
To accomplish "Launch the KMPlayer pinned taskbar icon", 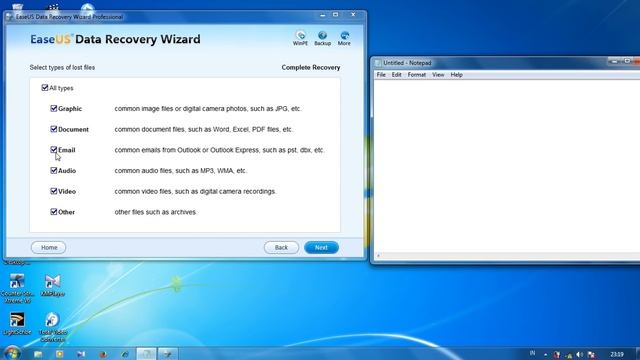I will coord(81,354).
